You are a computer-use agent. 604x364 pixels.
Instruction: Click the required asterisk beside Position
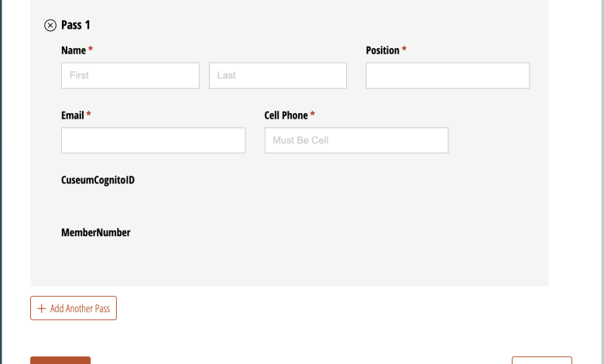(x=404, y=50)
